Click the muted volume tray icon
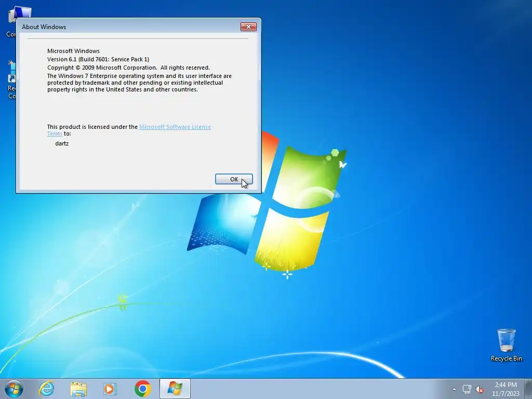Image resolution: width=532 pixels, height=399 pixels. point(480,390)
